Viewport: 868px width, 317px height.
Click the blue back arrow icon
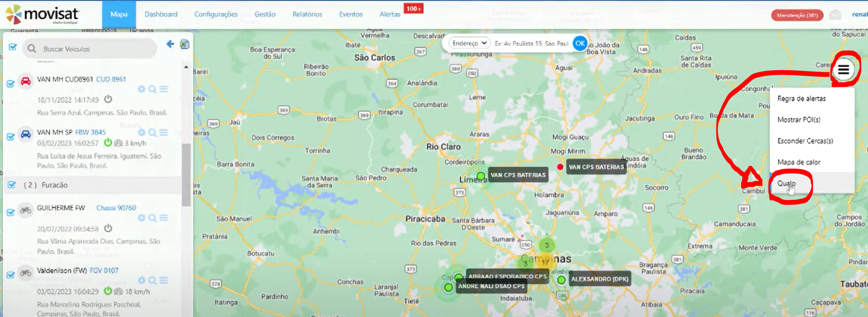[170, 44]
